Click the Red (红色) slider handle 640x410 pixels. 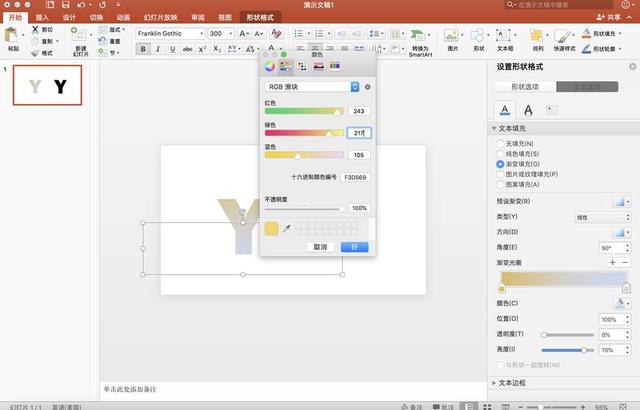(x=337, y=112)
